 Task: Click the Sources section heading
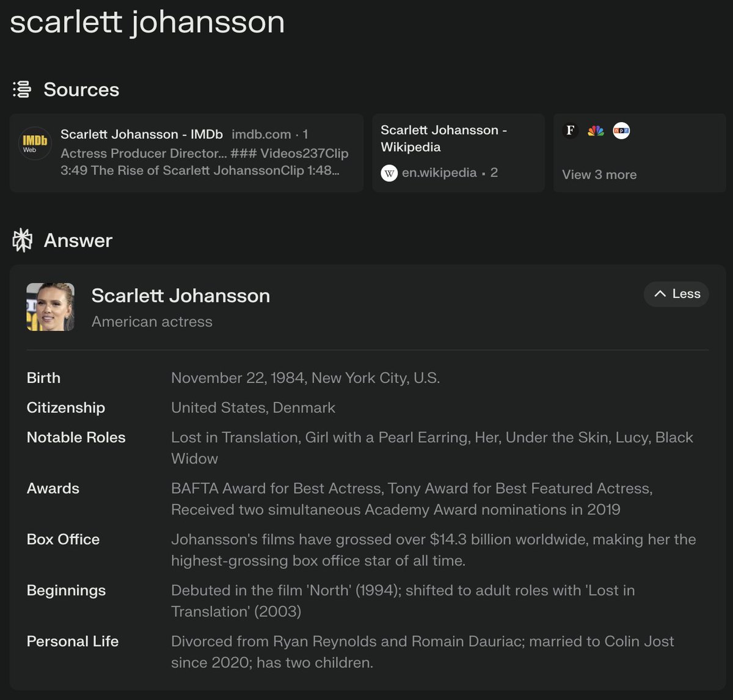pyautogui.click(x=81, y=89)
